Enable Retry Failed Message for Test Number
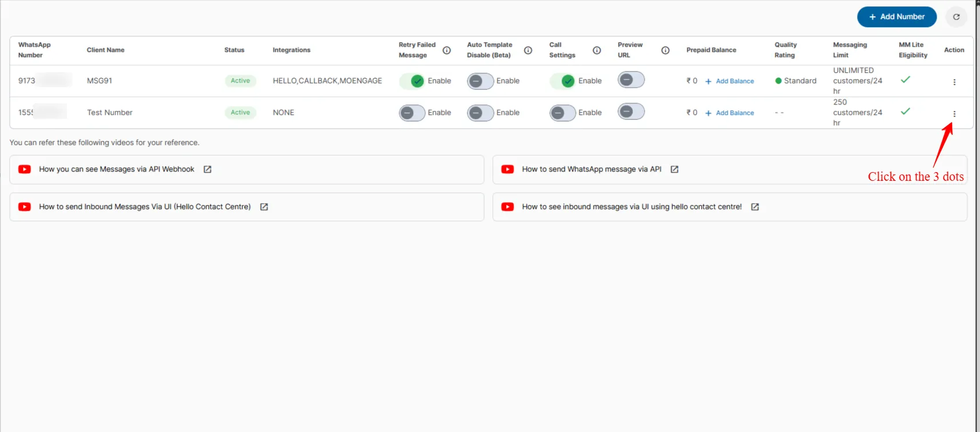Image resolution: width=980 pixels, height=432 pixels. (x=412, y=113)
